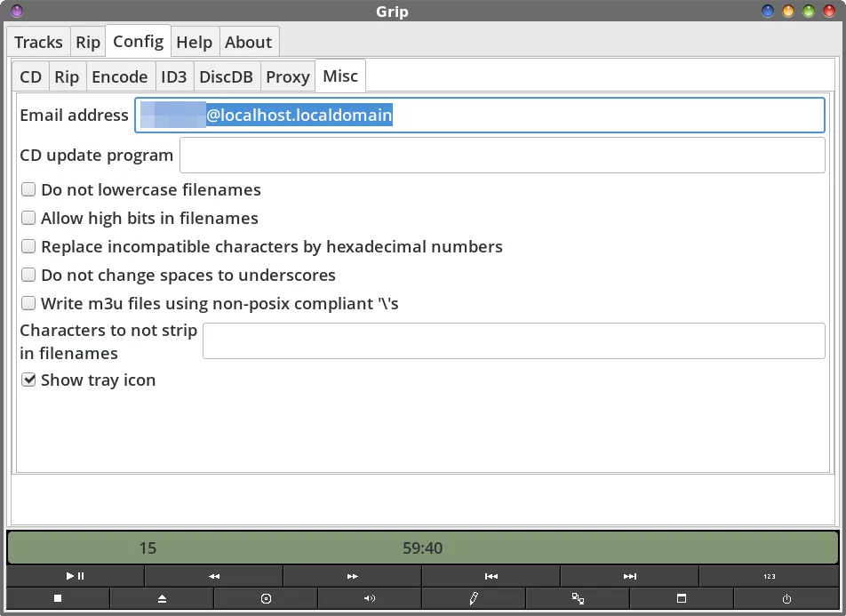Click the 59:40 time readout
Image resolution: width=846 pixels, height=616 pixels.
tap(422, 548)
